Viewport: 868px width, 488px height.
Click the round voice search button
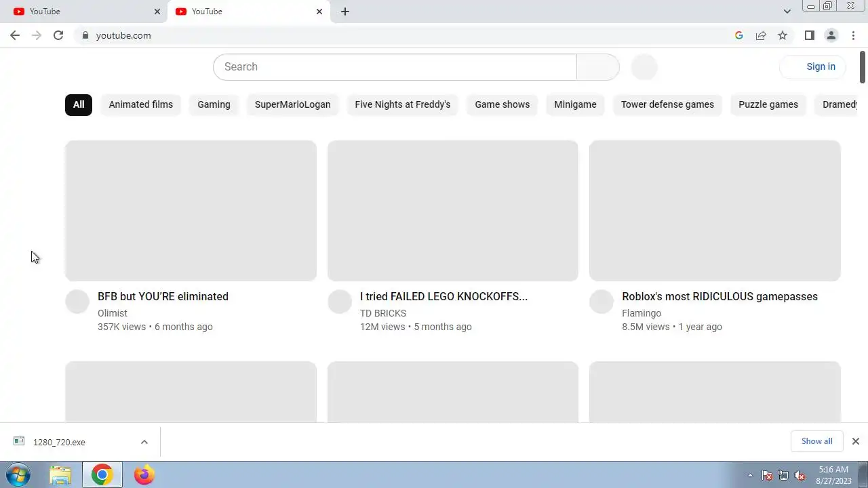[644, 67]
